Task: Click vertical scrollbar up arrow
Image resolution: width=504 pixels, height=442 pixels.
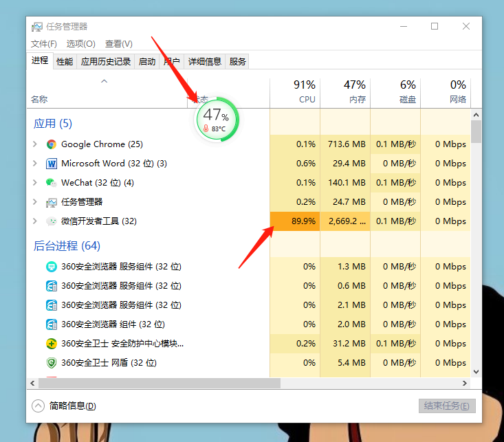Action: pos(476,115)
